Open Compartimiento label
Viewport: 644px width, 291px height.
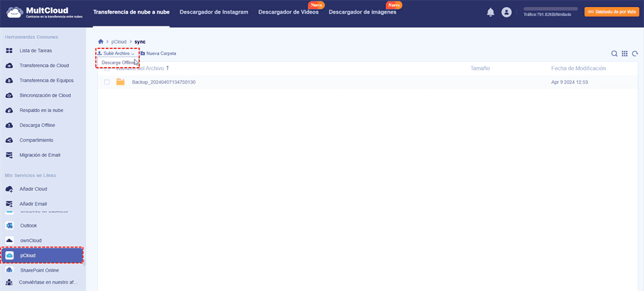click(36, 140)
